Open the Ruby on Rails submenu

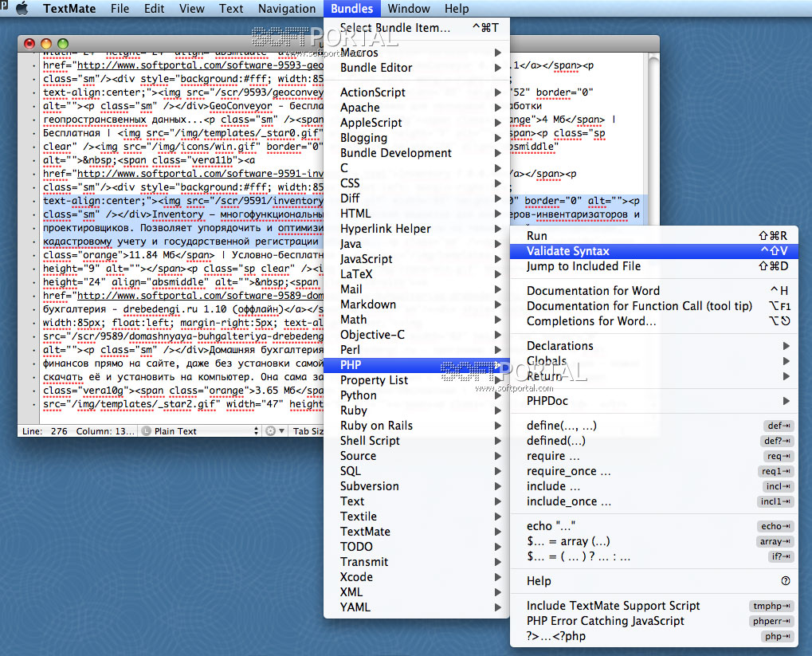[x=416, y=426]
